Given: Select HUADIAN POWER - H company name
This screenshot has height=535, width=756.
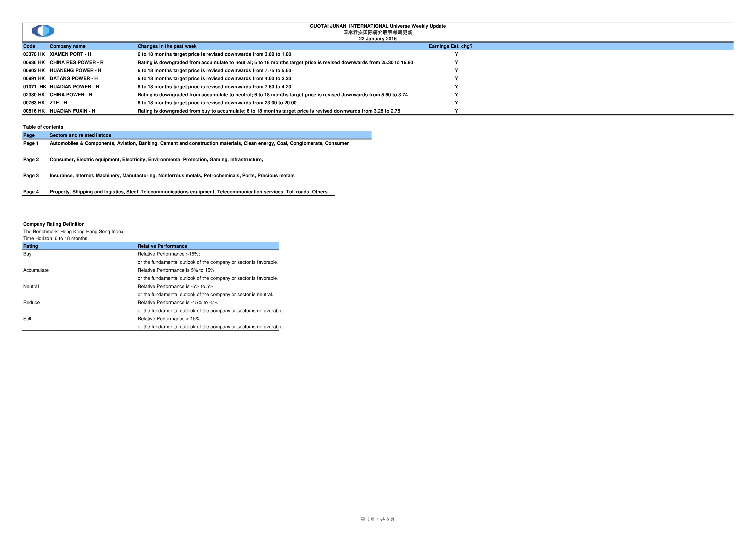Looking at the screenshot, I should [x=74, y=87].
